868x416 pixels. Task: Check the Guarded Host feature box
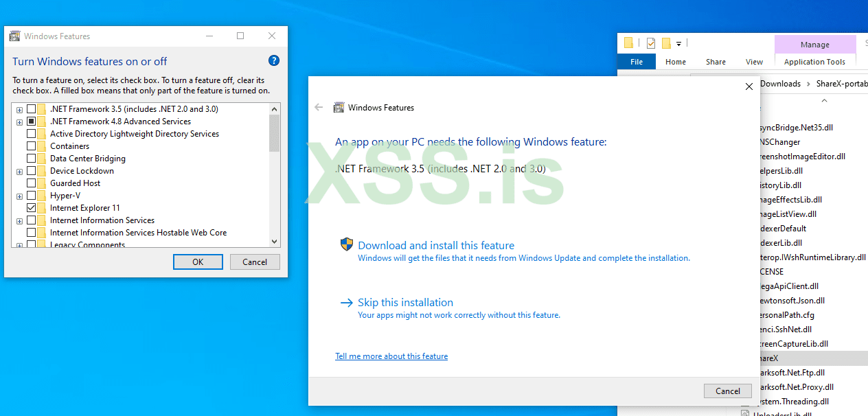coord(31,183)
